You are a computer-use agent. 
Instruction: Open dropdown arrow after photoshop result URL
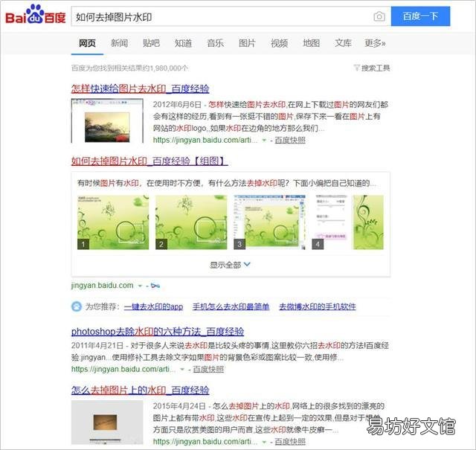pos(182,369)
